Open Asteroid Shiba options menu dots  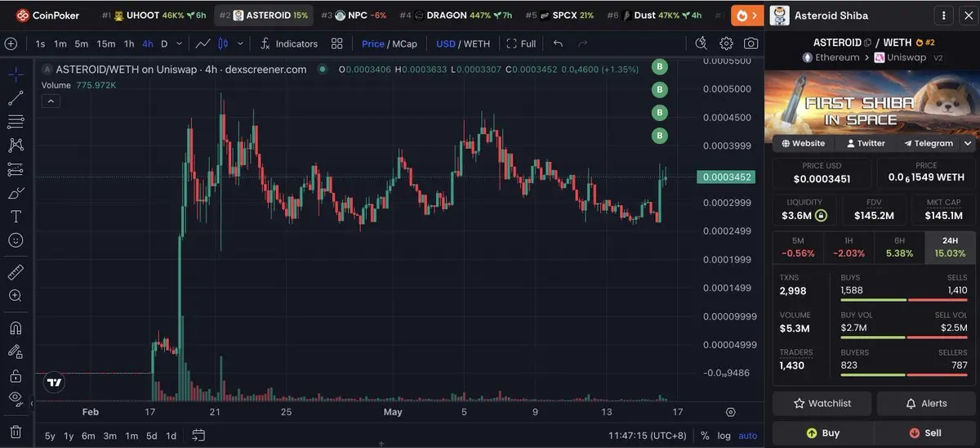943,16
